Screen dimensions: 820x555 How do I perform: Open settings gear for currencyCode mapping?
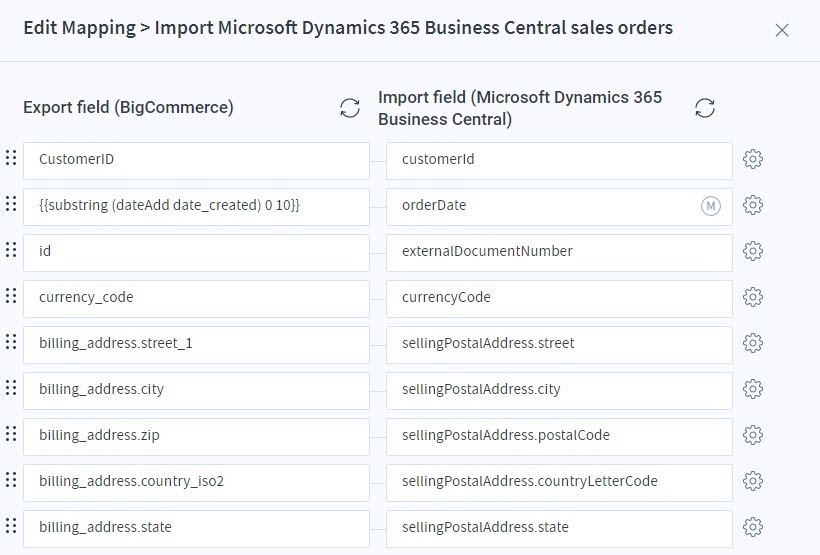[753, 297]
